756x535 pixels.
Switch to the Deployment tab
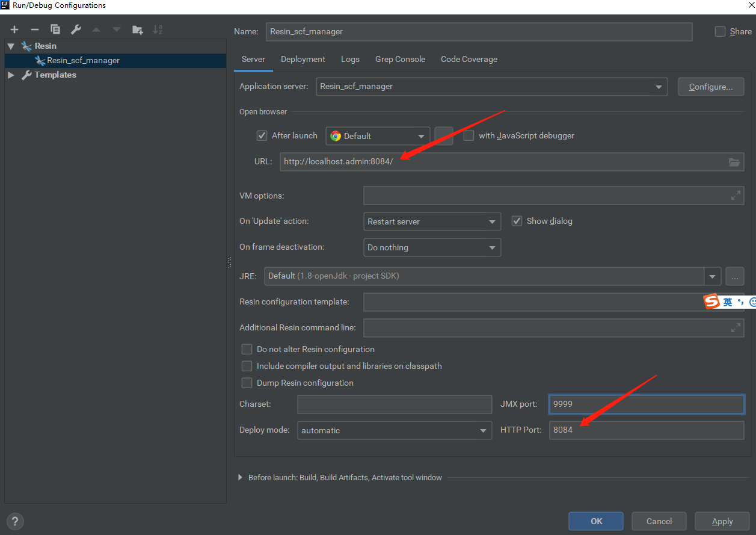point(303,59)
